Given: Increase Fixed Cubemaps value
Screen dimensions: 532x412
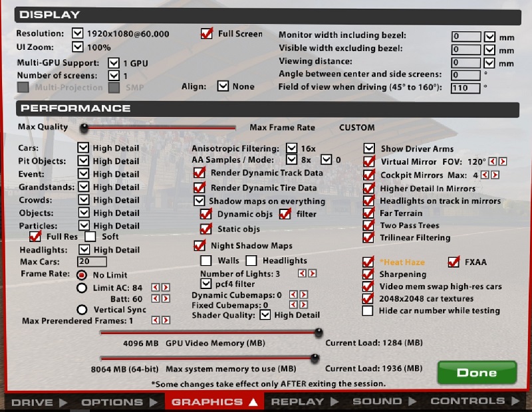Looking at the screenshot, I should pyautogui.click(x=304, y=305).
